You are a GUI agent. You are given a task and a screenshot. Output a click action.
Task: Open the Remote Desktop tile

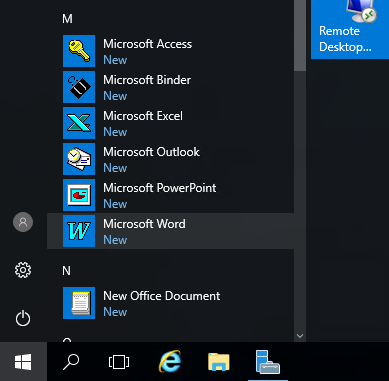pyautogui.click(x=350, y=29)
